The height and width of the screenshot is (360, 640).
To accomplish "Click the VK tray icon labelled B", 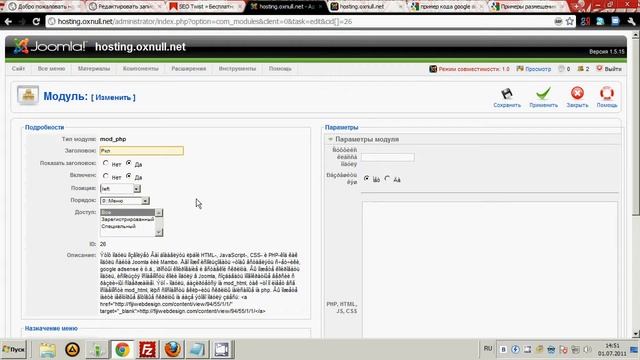I will (503, 349).
